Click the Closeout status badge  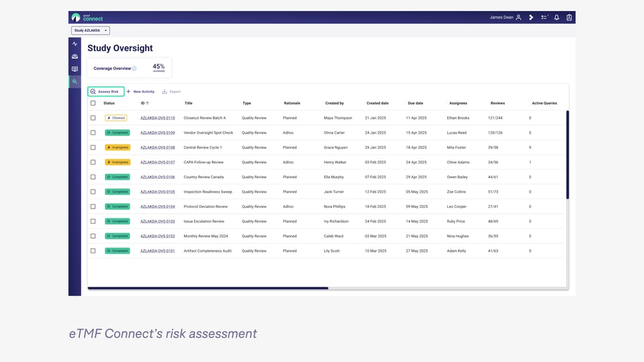[x=116, y=118]
